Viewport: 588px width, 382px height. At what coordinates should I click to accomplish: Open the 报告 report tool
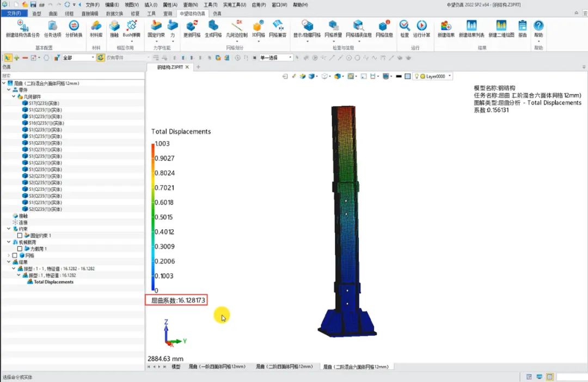tap(522, 27)
